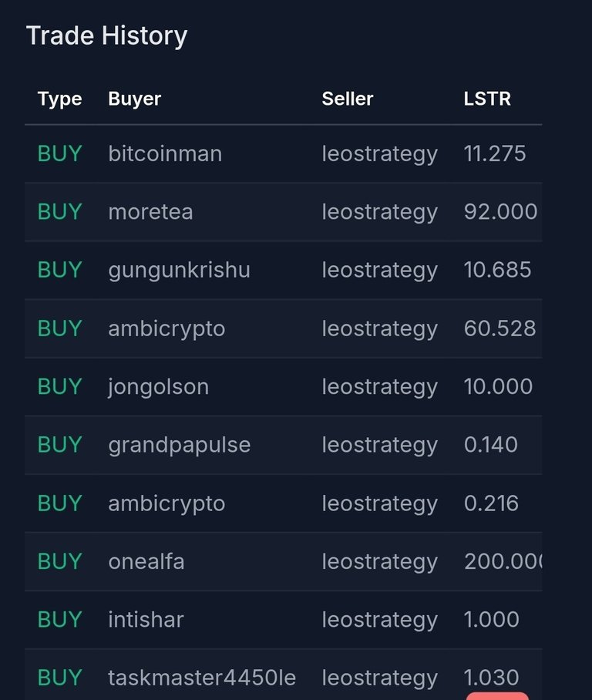This screenshot has width=592, height=700.
Task: Select the 200.000 LSTR trade amount
Action: [x=503, y=561]
